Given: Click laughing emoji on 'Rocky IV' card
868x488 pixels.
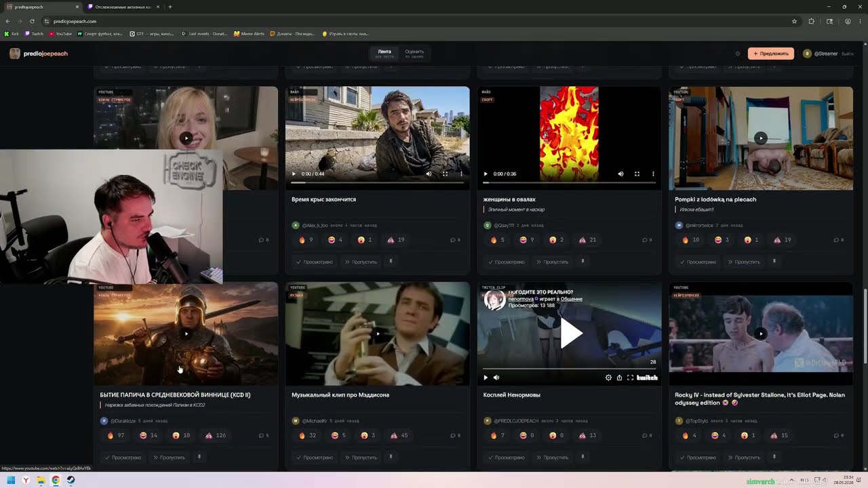Looking at the screenshot, I should tap(719, 435).
